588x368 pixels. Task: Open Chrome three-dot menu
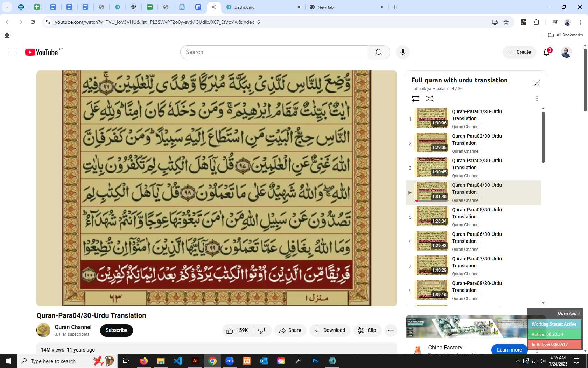(580, 22)
